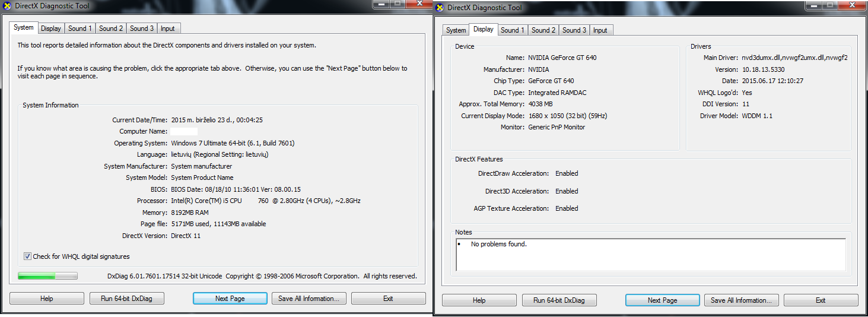Screen dimensions: 868x317
Task: Click the DirectDraw Acceleration 'Enabled' value
Action: point(567,173)
